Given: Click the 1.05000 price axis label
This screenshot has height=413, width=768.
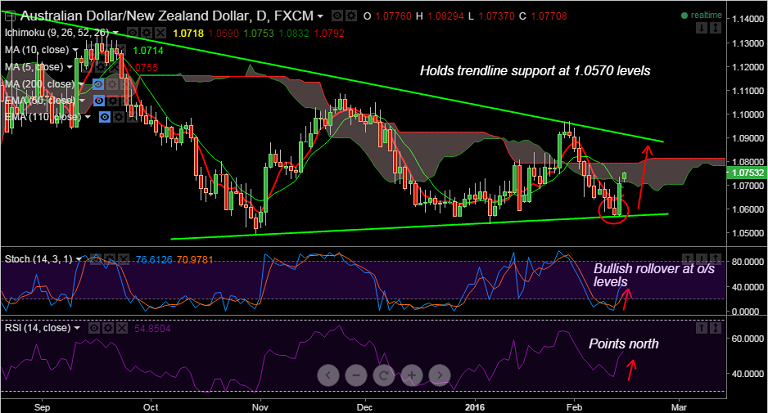Looking at the screenshot, I should point(748,233).
